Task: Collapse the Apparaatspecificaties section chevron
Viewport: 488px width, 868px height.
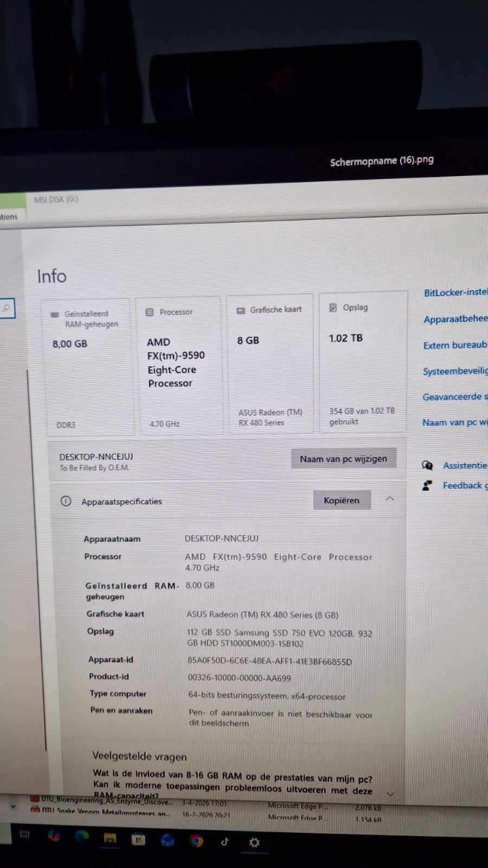Action: tap(389, 499)
